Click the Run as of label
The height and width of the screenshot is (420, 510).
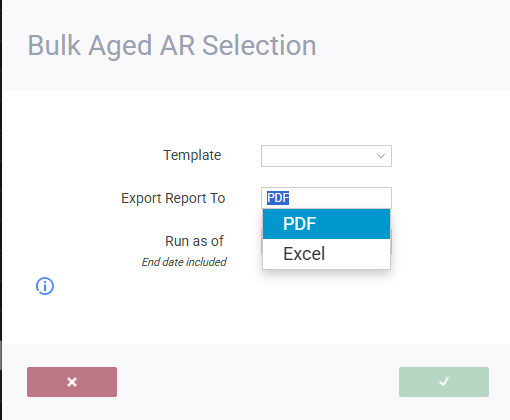pyautogui.click(x=194, y=241)
